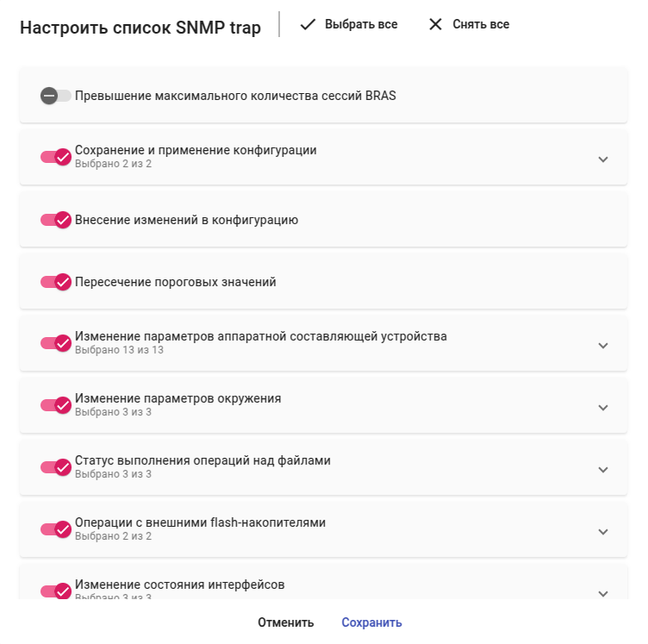Screen dimensions: 648x644
Task: Click the Пересечение пороговых значений row label
Action: point(176,282)
